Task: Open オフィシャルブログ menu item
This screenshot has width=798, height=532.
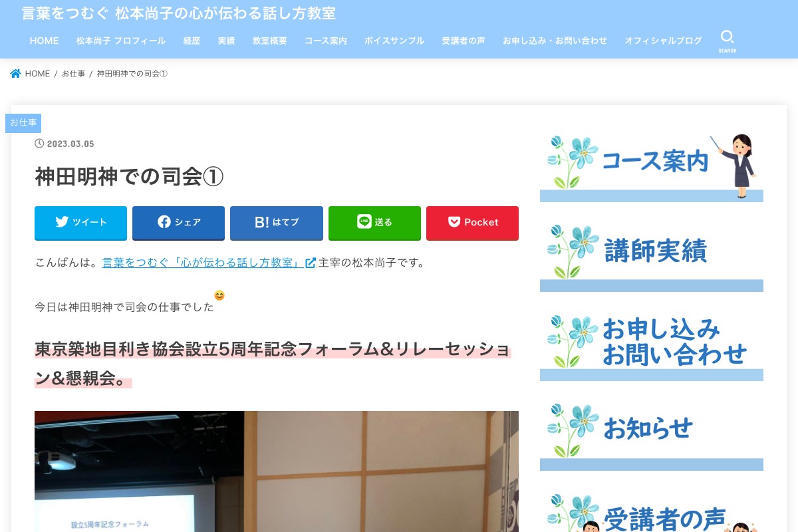Action: pos(663,41)
